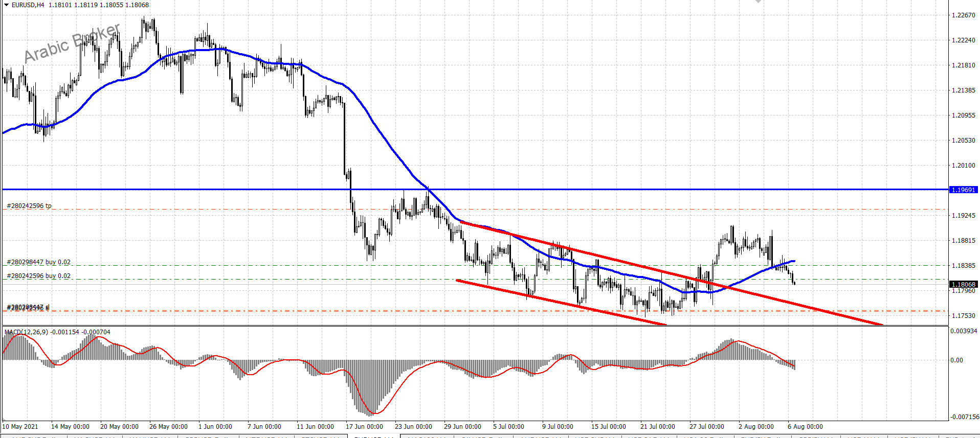Click the 1.17530 price axis label
Image resolution: width=980 pixels, height=438 pixels.
point(963,316)
